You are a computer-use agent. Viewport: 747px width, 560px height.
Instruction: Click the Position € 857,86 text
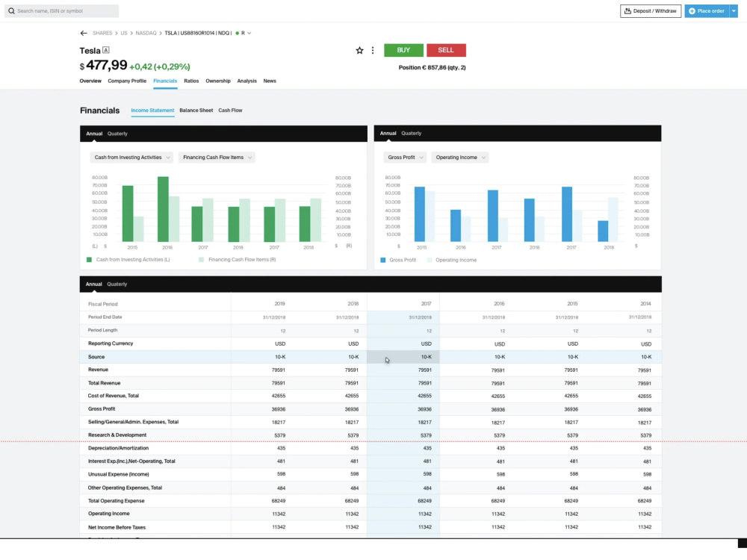click(x=432, y=68)
